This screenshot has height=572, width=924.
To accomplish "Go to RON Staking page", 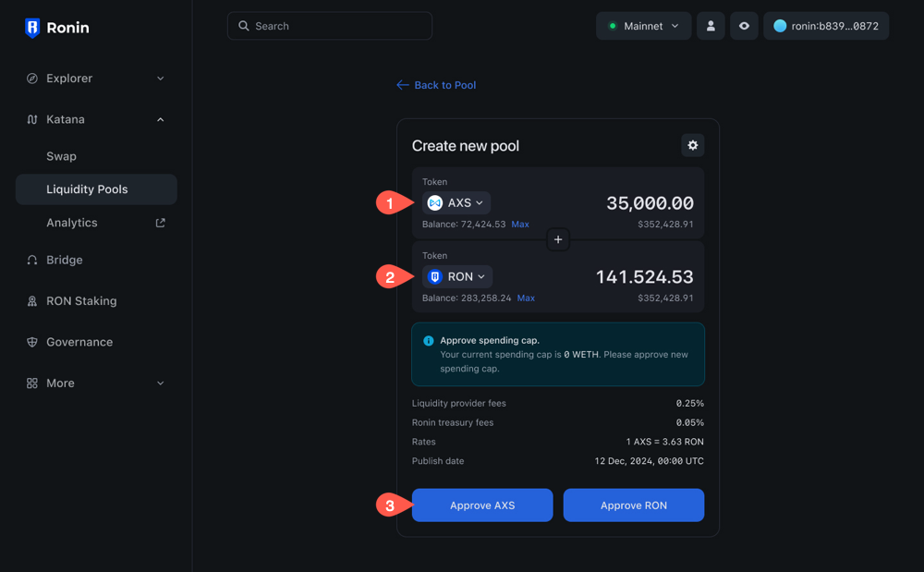I will click(81, 301).
